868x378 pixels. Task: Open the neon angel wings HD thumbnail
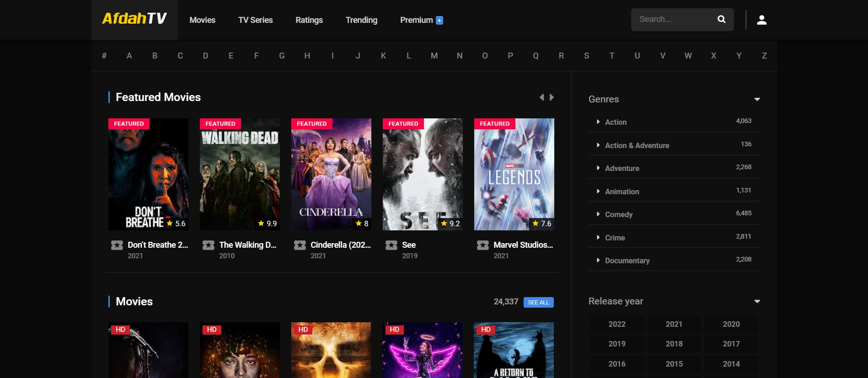423,350
